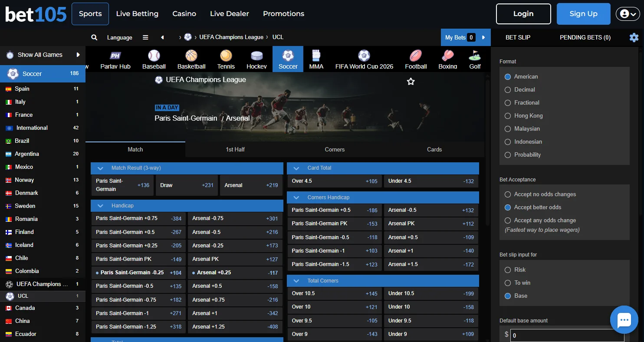Click the Norway flag icon
644x342 pixels.
pos(8,180)
